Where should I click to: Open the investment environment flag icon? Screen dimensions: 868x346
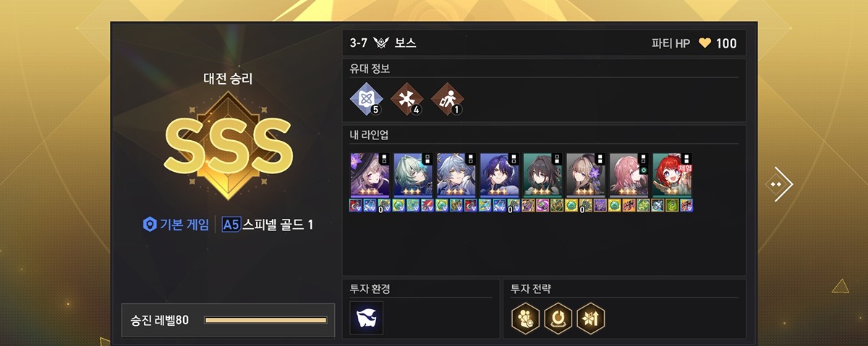(x=366, y=318)
